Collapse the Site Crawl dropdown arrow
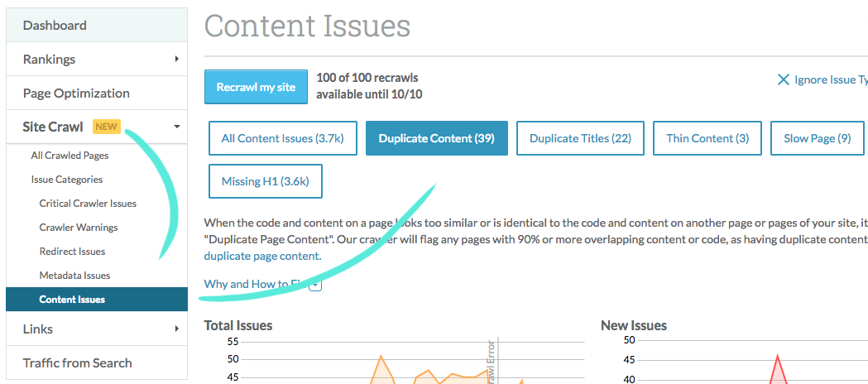868x384 pixels. tap(176, 127)
